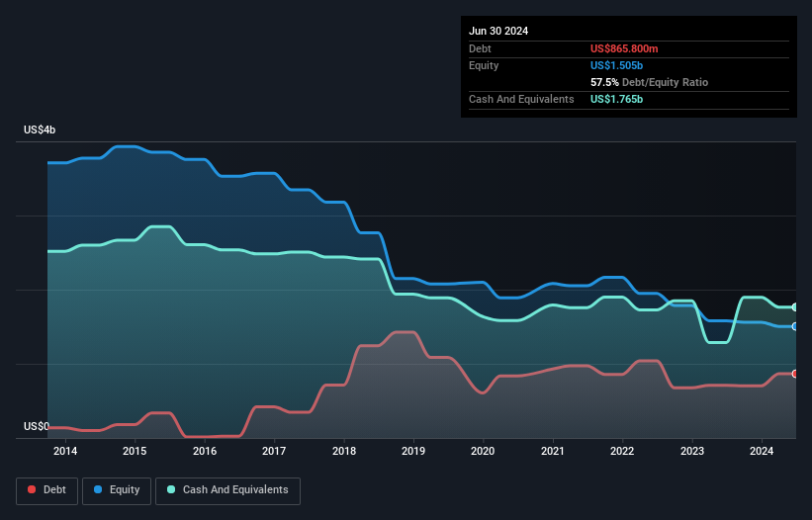Toggle the Equity series legend button
812x520 pixels.
click(117, 490)
